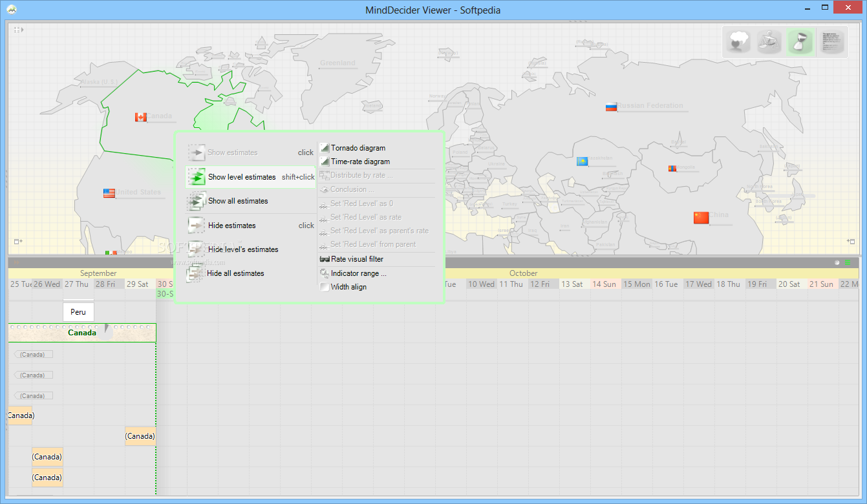Click the Canadian flag on the map
The image size is (867, 504).
(141, 117)
